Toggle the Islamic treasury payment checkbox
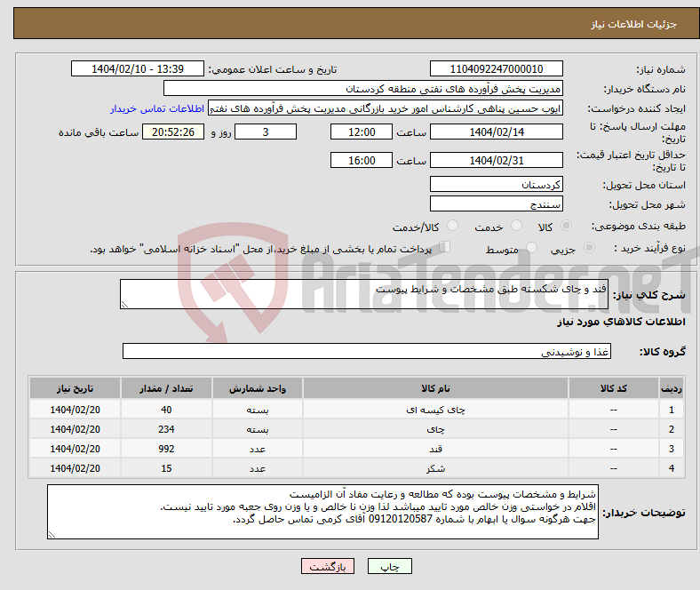700x590 pixels. 445,246
